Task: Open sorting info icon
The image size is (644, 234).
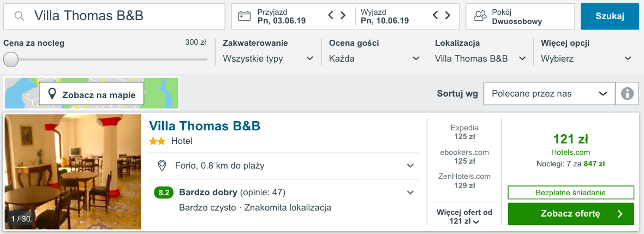Action: point(627,94)
